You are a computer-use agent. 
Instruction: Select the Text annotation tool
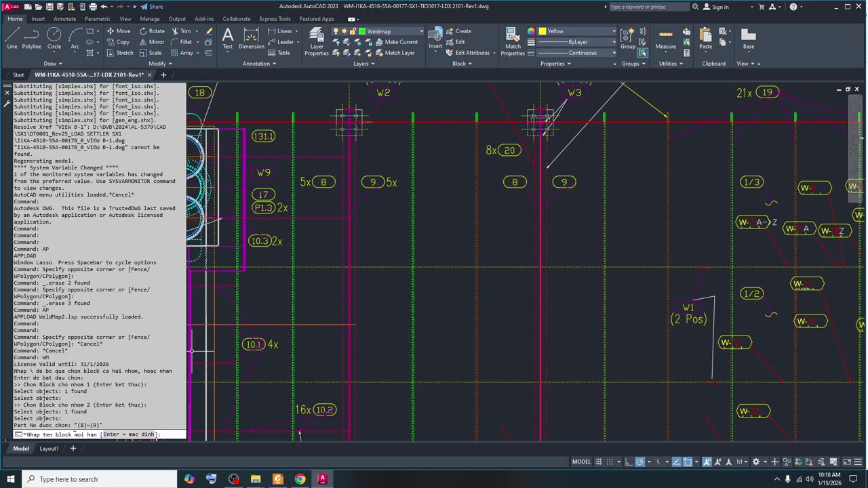[x=228, y=38]
